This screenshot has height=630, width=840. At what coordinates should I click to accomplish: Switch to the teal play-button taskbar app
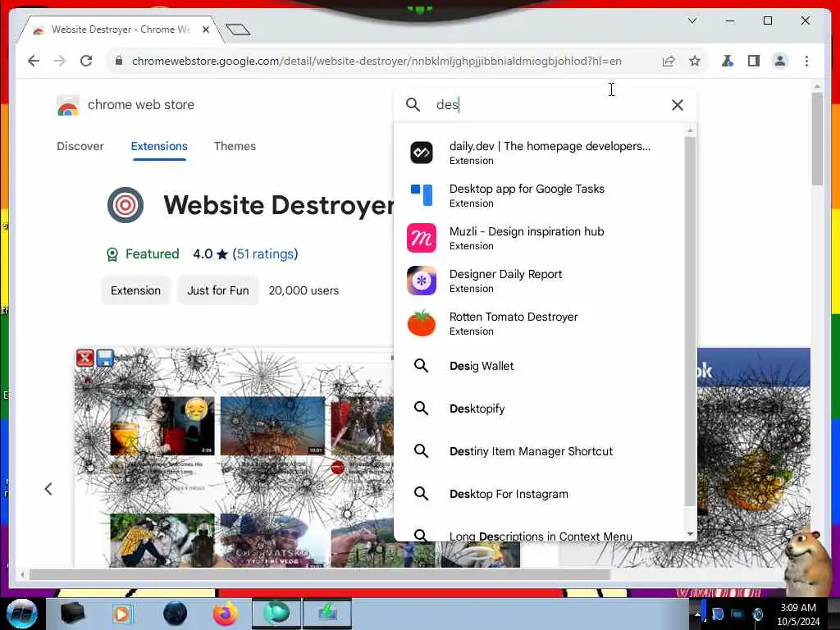pos(276,614)
